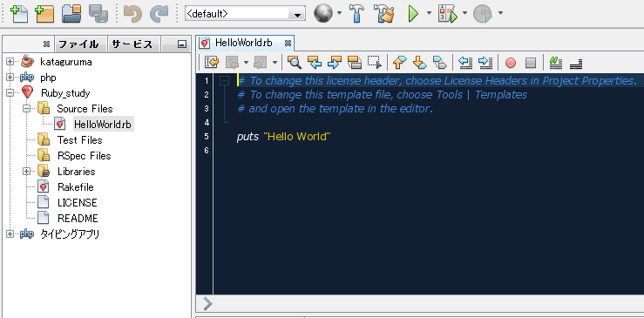Expand the Libraries node

point(27,172)
